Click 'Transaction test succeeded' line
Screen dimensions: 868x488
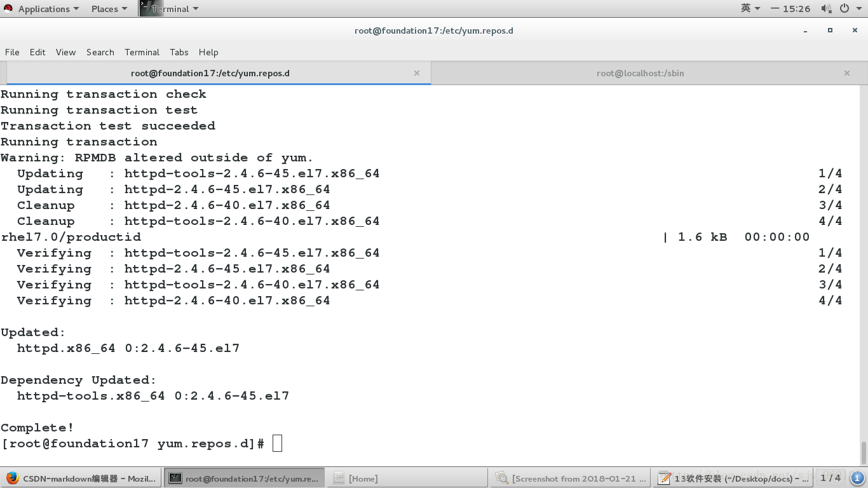pyautogui.click(x=108, y=126)
